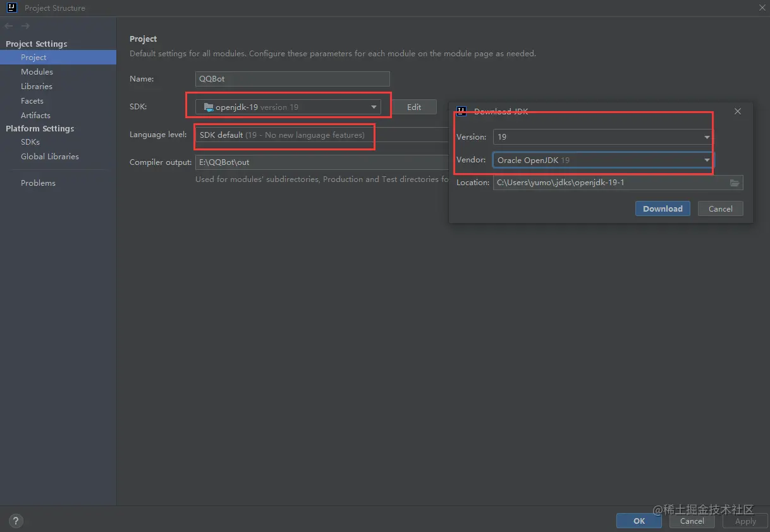Open the SDKs platform settings
This screenshot has height=532, width=770.
click(30, 142)
